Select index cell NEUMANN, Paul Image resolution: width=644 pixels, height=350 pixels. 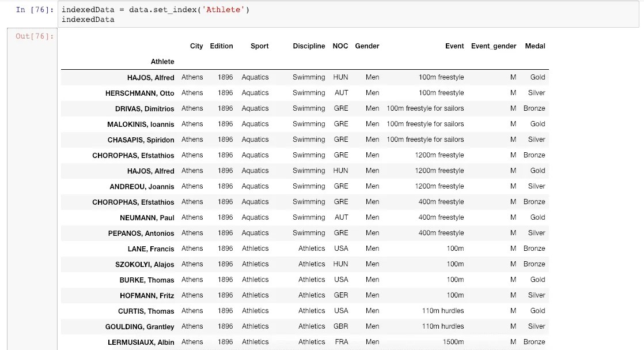[x=147, y=218]
